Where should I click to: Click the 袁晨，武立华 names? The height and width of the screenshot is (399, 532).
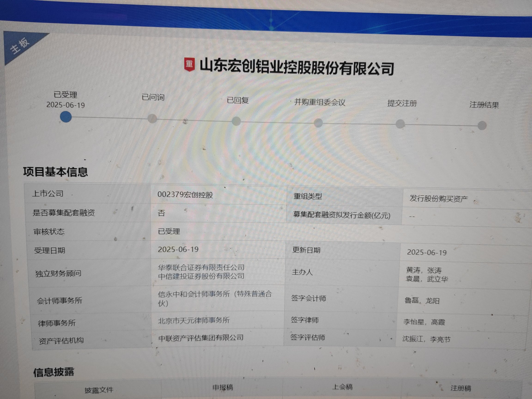click(x=427, y=279)
